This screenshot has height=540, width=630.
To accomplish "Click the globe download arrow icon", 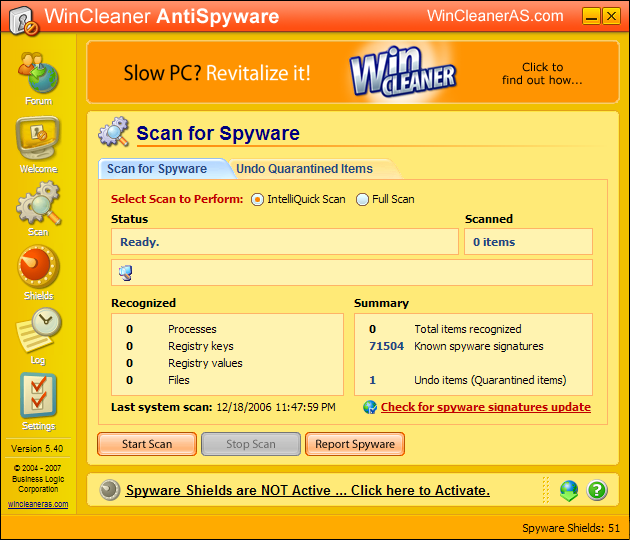I will (x=569, y=490).
